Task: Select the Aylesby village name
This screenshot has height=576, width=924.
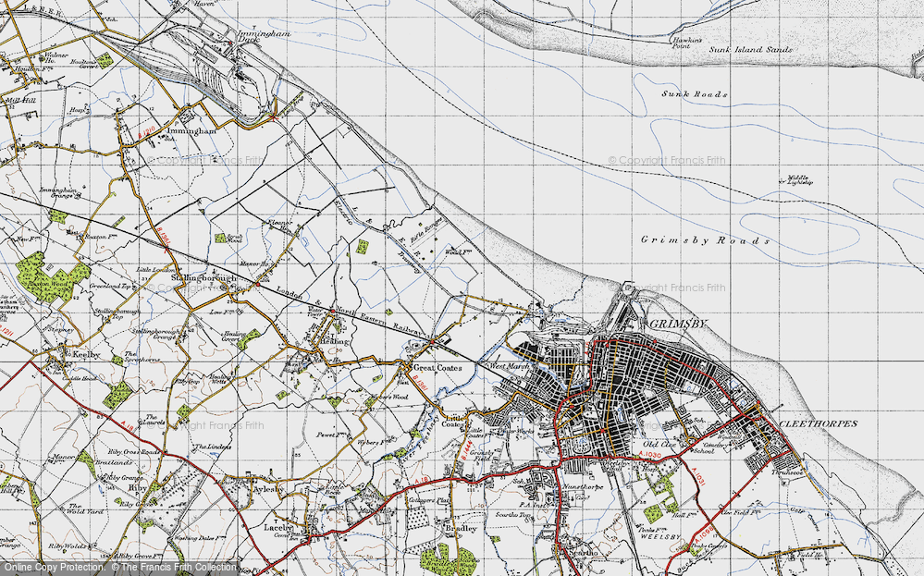Action: click(267, 489)
